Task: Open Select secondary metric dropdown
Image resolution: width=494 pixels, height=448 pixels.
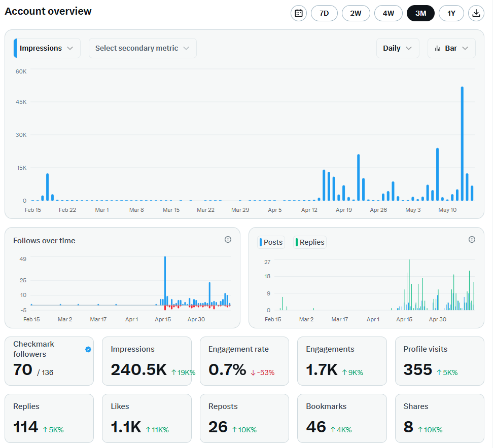Action: click(x=143, y=48)
